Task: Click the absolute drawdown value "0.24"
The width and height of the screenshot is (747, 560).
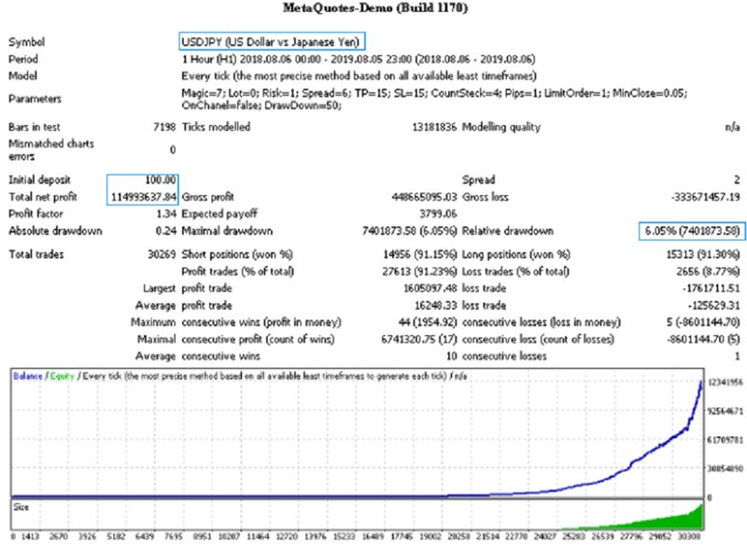Action: (166, 231)
